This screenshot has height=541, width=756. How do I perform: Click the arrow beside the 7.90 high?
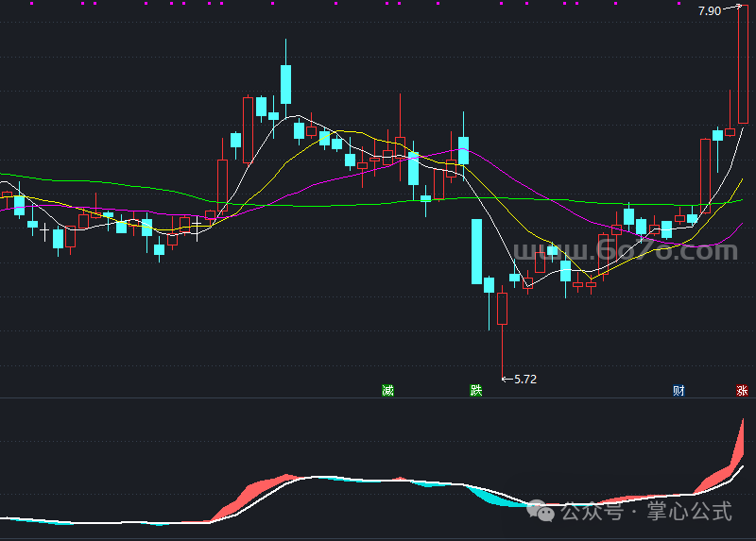pos(734,8)
